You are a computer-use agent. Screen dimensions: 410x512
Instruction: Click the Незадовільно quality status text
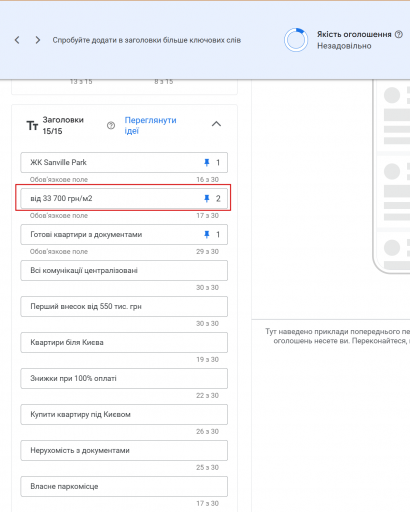[344, 46]
